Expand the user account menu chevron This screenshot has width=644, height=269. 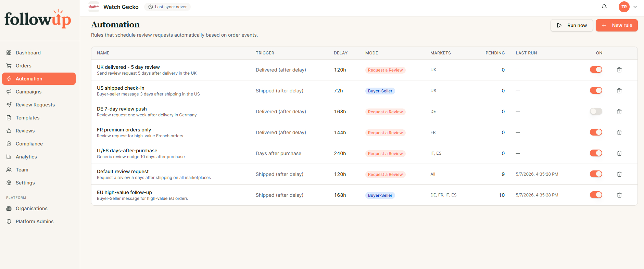(x=635, y=7)
